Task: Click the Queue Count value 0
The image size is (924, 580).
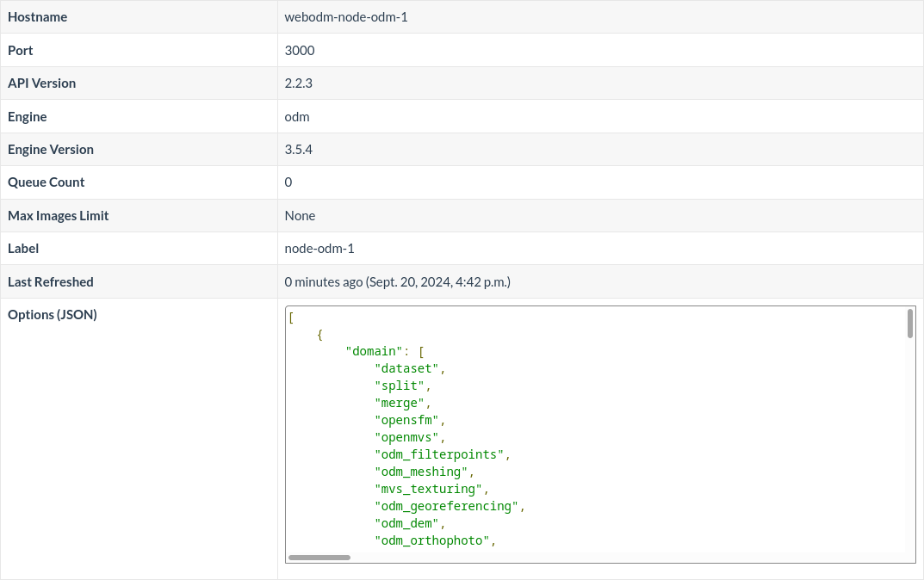Action: tap(288, 182)
